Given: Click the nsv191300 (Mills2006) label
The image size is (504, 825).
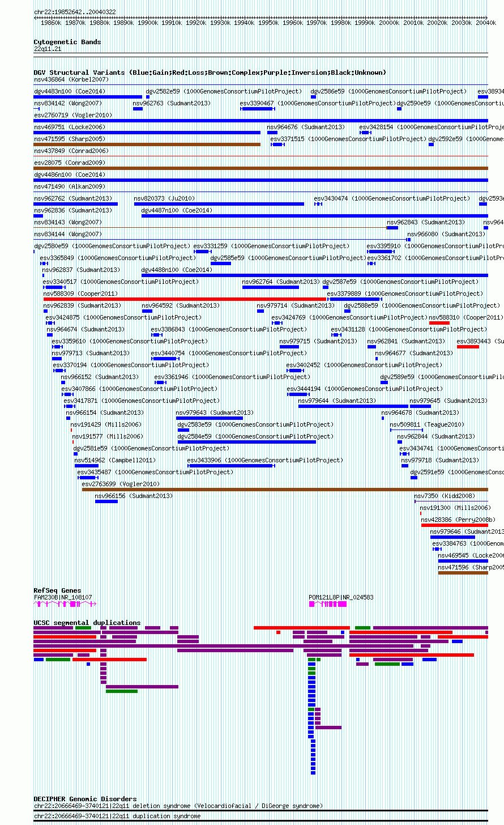Looking at the screenshot, I should 455,508.
